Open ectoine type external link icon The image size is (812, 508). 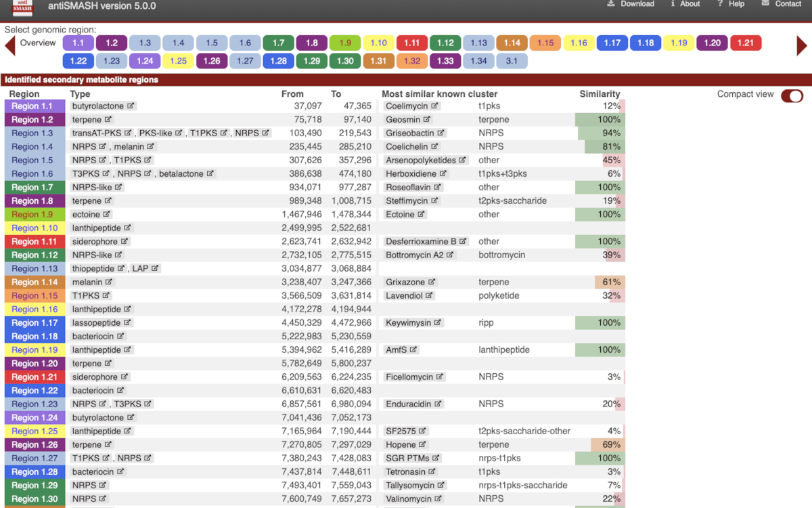tap(107, 215)
